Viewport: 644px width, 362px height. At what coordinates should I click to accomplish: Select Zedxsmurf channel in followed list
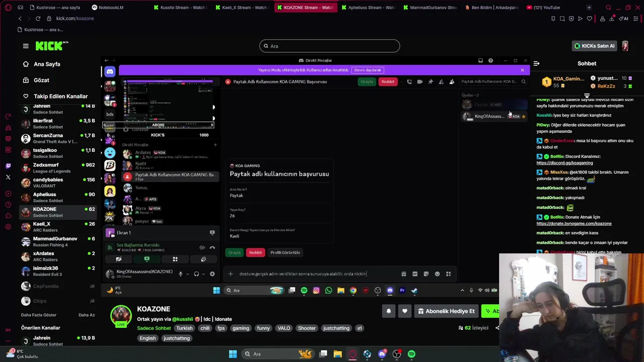[58, 168]
